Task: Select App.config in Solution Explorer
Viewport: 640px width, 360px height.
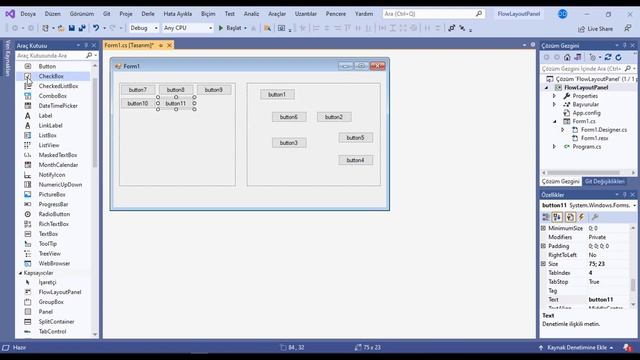Action: [586, 113]
